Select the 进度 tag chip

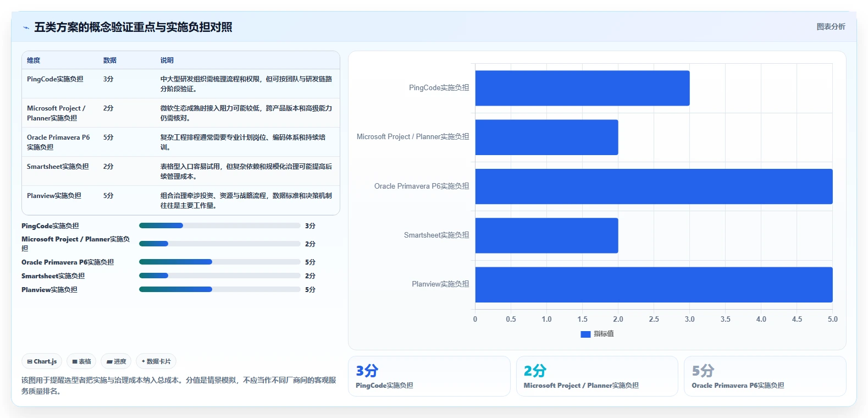116,361
